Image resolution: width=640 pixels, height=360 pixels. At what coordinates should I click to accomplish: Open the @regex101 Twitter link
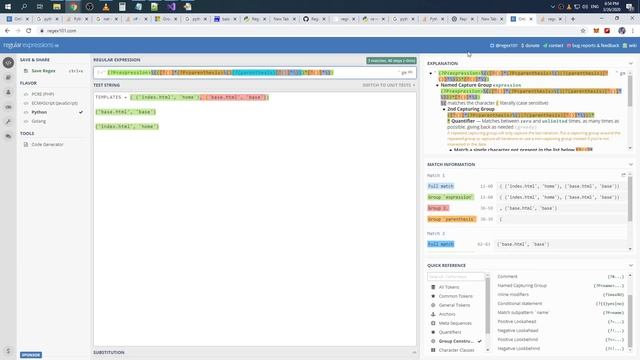coord(504,46)
